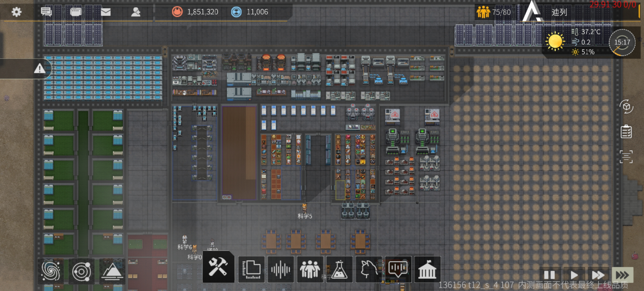Click the 37.2°C temperature reading
The image size is (644, 291).
591,32
